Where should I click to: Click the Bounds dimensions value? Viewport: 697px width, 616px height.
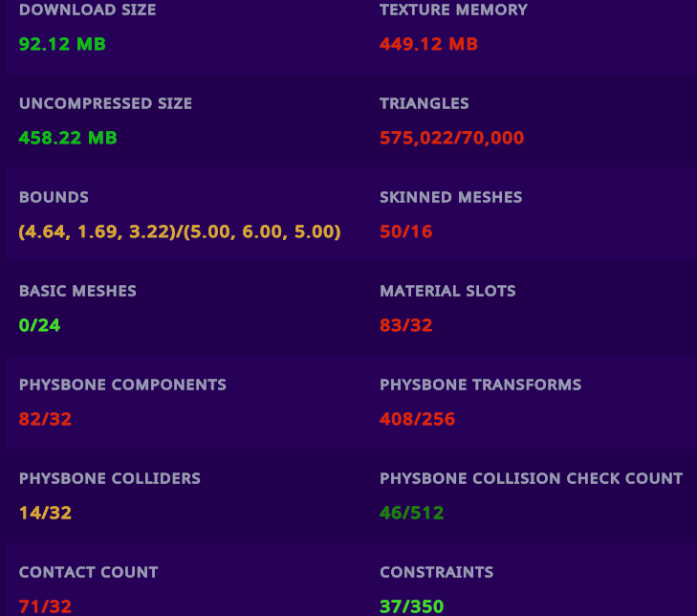[180, 231]
